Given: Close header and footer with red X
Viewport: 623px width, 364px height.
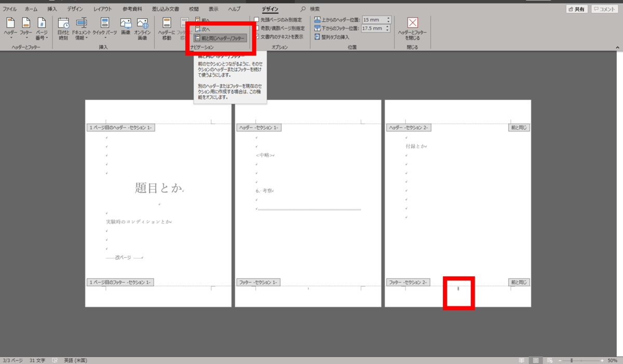Looking at the screenshot, I should (x=412, y=29).
